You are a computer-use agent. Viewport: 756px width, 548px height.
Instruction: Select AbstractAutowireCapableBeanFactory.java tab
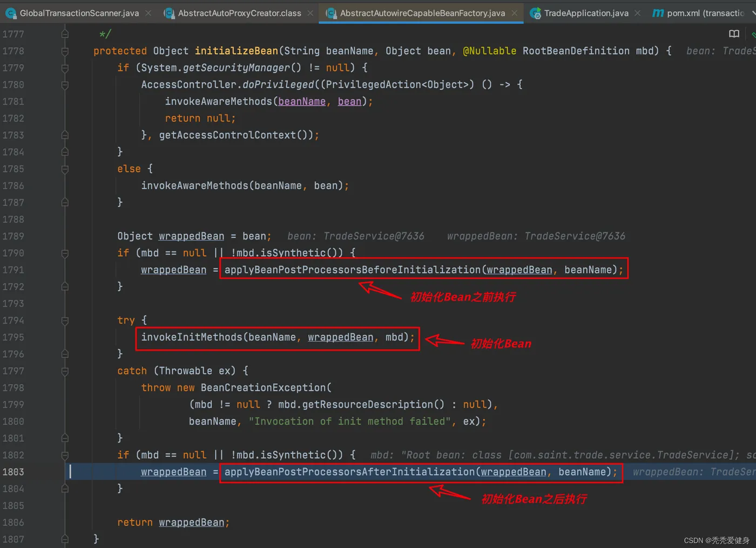[422, 13]
